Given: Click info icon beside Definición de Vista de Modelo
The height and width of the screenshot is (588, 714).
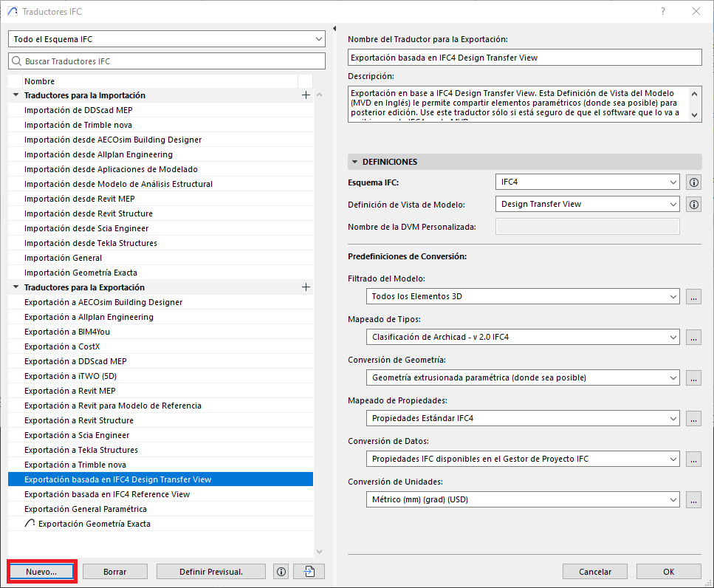Looking at the screenshot, I should (x=693, y=205).
